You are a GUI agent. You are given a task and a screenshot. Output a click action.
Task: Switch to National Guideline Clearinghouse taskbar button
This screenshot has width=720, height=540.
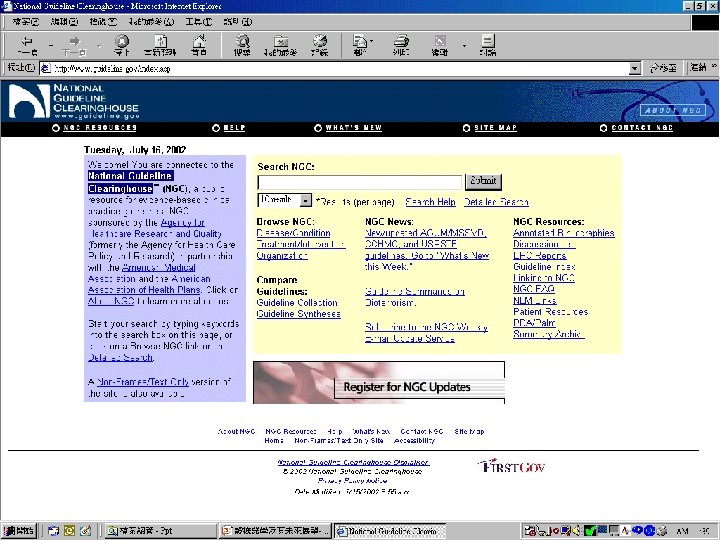[390, 531]
